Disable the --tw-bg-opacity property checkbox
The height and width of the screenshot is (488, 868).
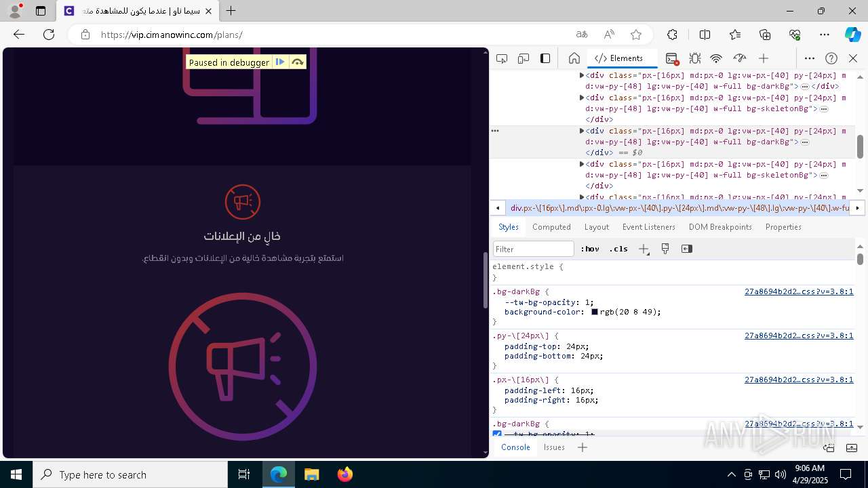(497, 434)
